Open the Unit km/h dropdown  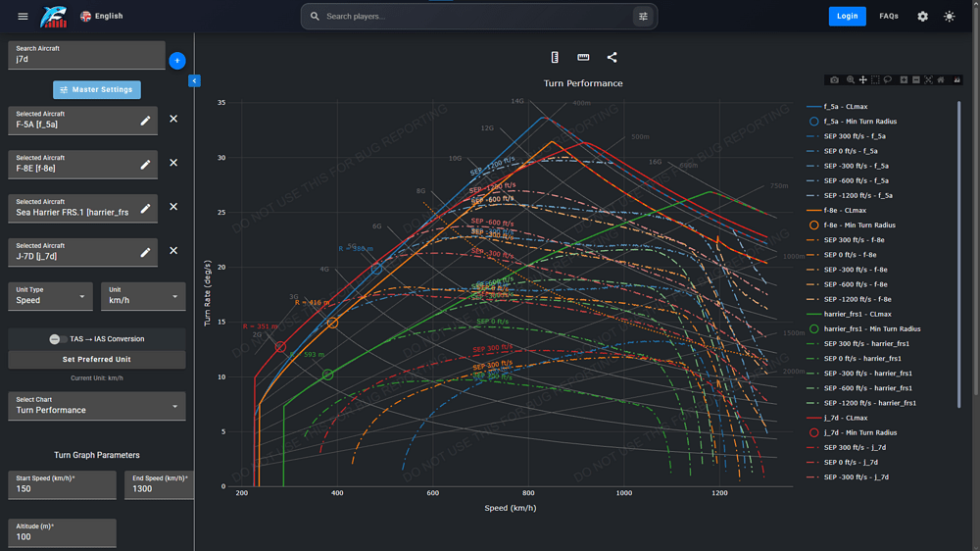(143, 296)
